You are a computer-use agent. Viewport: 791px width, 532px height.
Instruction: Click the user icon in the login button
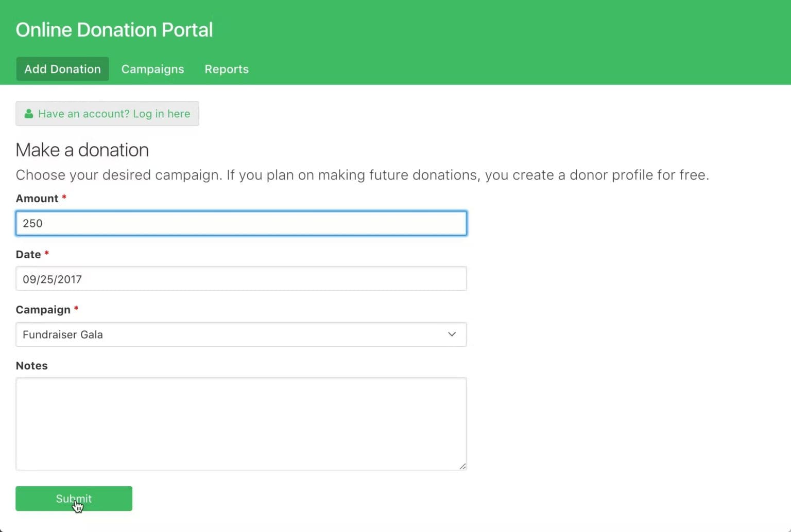click(29, 114)
